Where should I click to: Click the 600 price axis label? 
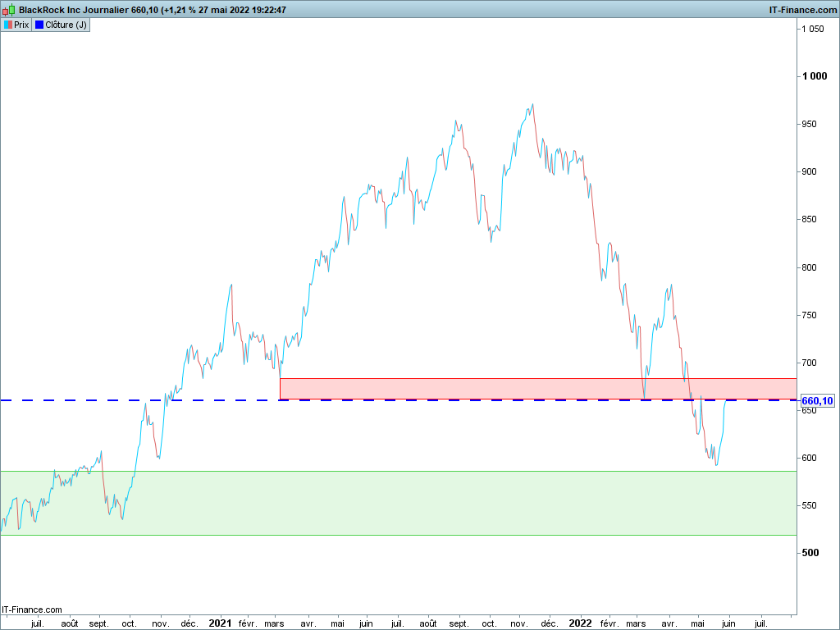809,458
